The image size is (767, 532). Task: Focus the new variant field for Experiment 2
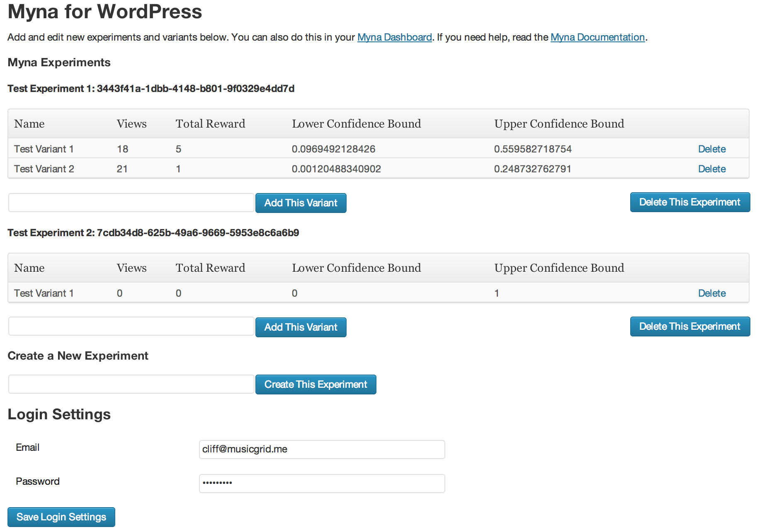pos(131,326)
